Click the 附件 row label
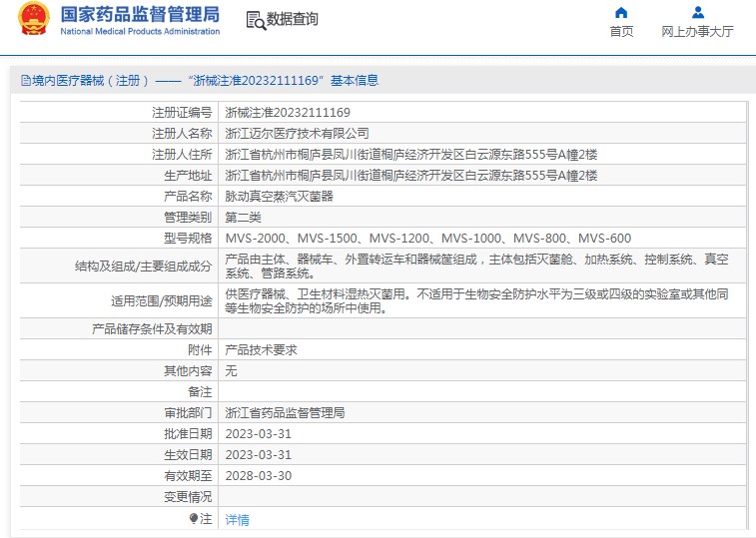756x538 pixels. pos(200,350)
